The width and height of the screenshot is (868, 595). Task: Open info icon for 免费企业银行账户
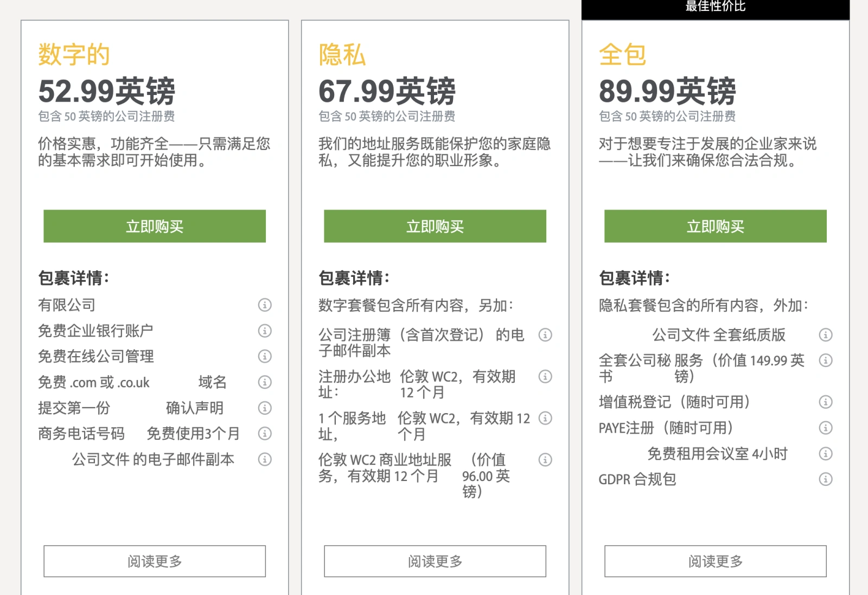tap(265, 331)
